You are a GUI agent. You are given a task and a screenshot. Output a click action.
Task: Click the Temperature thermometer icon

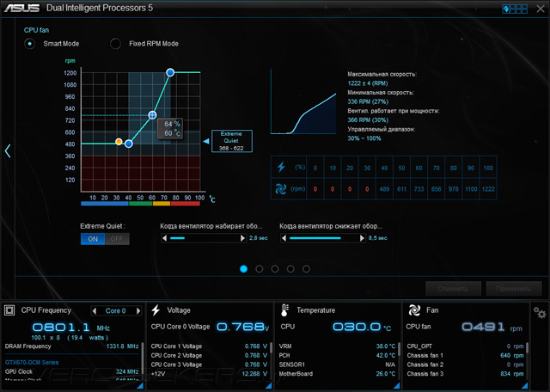tap(284, 310)
